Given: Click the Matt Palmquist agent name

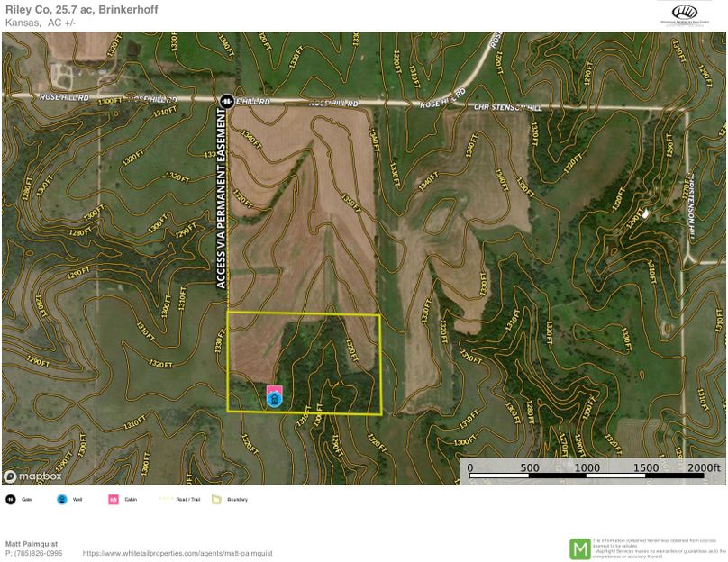Looking at the screenshot, I should (32, 544).
